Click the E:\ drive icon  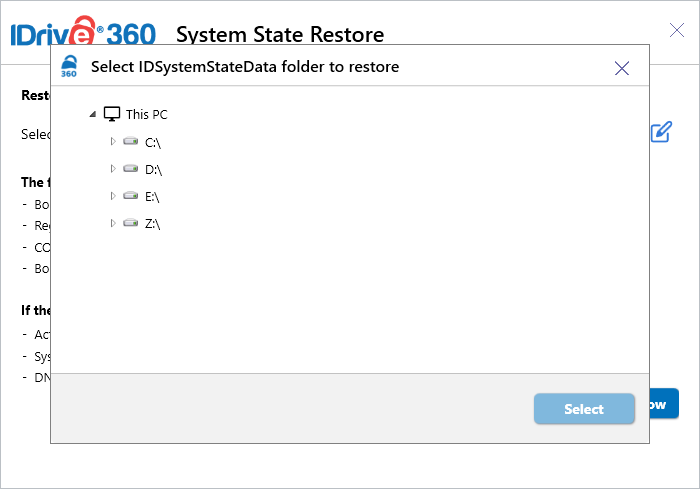[x=130, y=196]
